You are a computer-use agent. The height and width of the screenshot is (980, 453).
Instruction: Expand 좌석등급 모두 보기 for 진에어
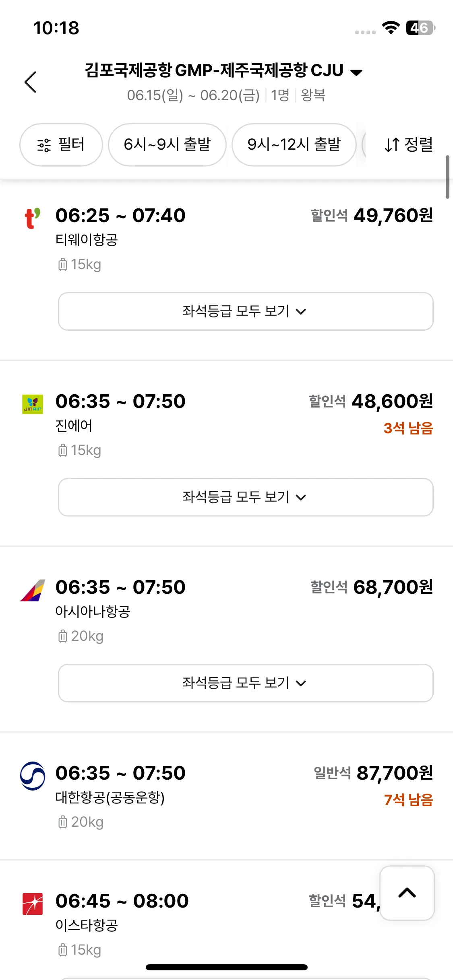coord(246,497)
